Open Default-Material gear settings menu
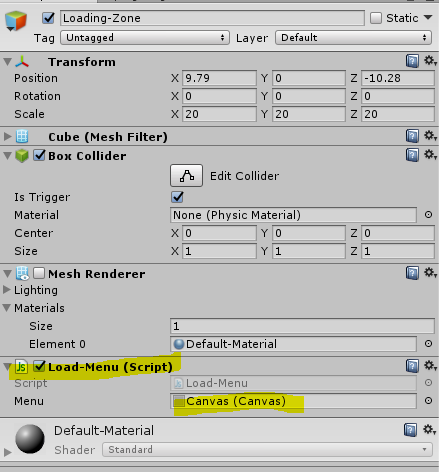 pos(430,429)
